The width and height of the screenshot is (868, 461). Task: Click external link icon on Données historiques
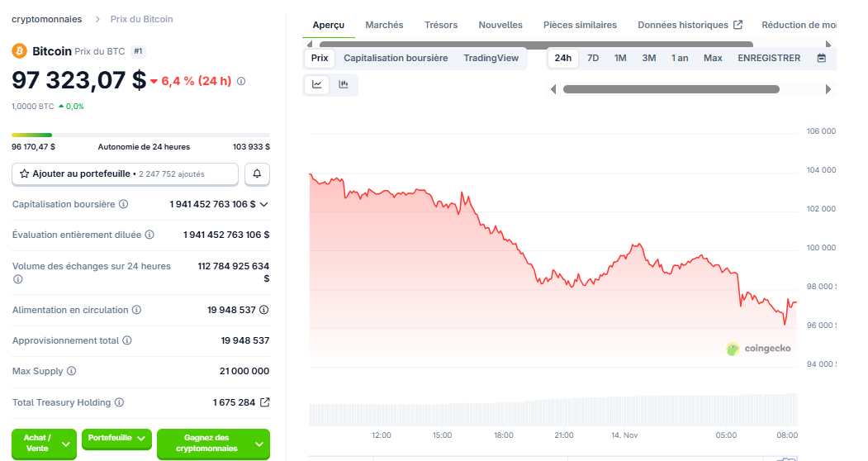click(738, 25)
